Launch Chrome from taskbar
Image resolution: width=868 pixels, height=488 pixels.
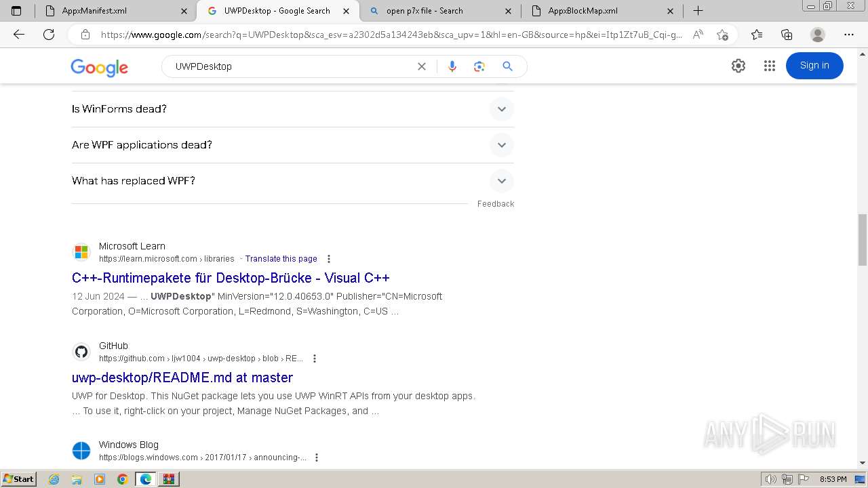(122, 479)
